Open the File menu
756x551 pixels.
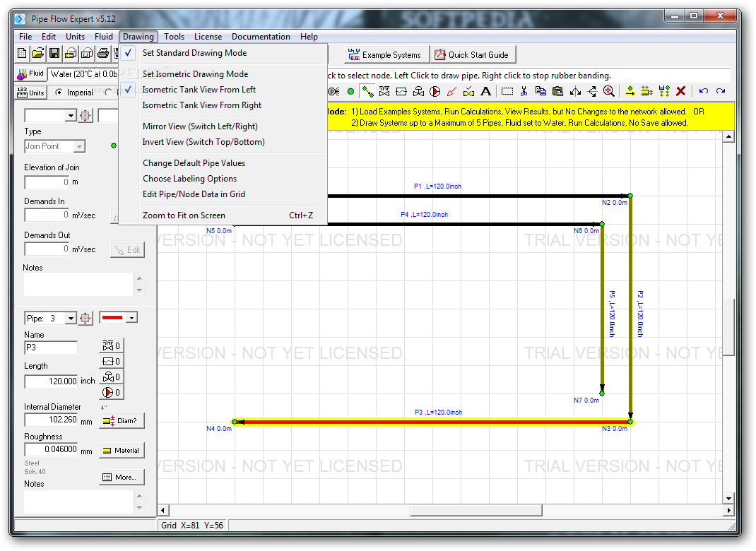25,37
